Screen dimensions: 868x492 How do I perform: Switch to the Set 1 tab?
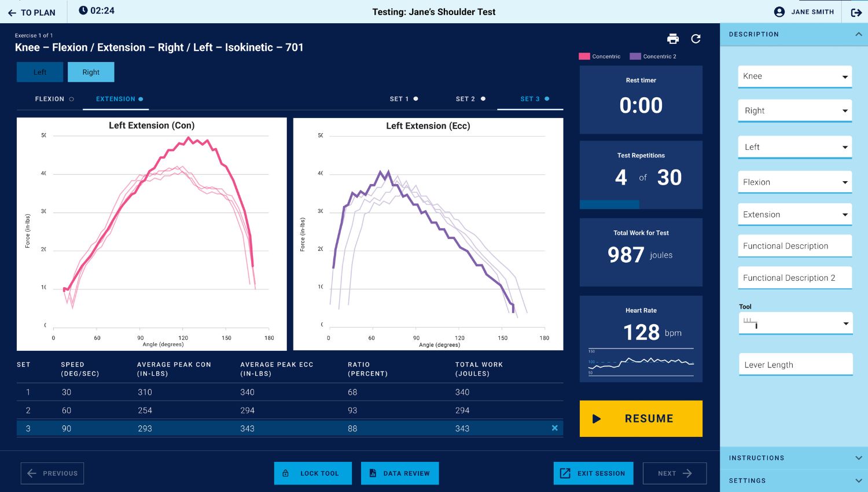click(x=403, y=99)
